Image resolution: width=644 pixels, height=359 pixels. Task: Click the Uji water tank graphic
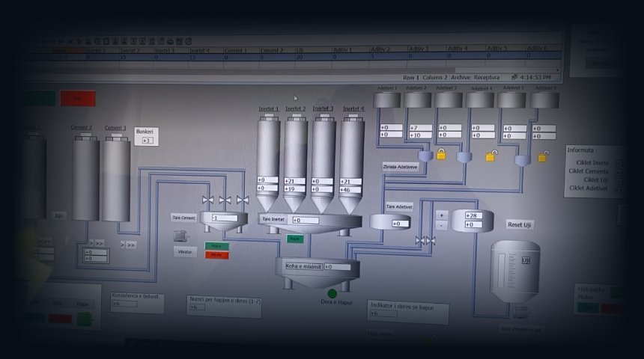(x=514, y=268)
